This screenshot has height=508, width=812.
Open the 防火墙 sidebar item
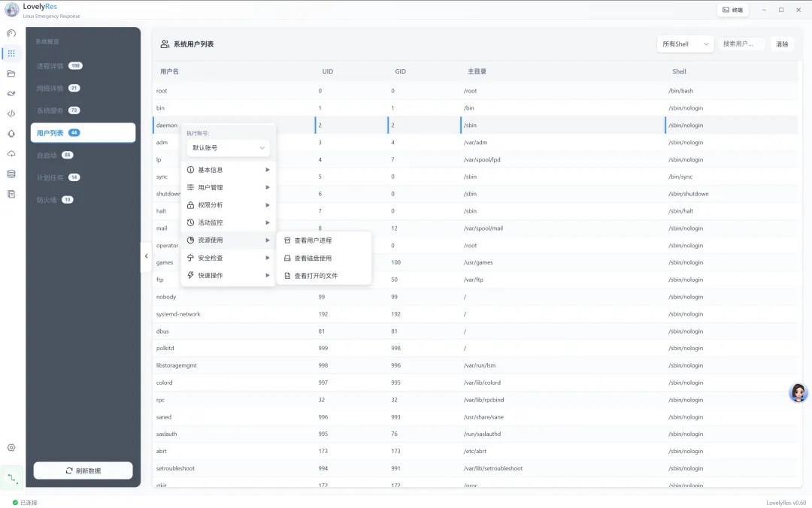coord(83,200)
